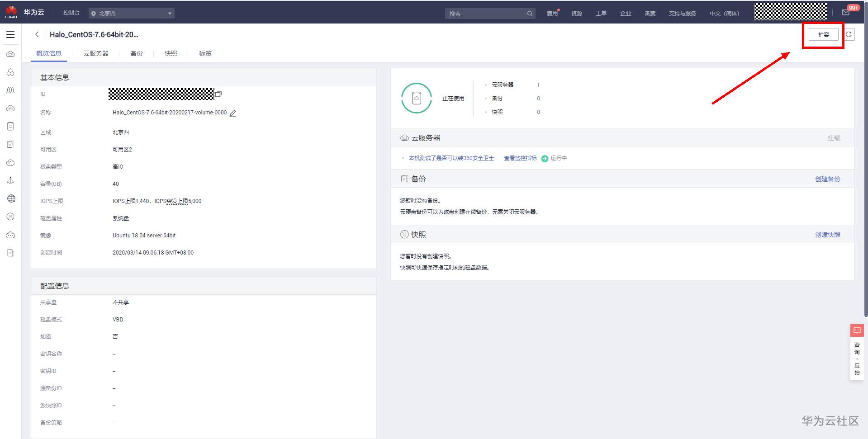Open 备案 in the top bar
This screenshot has width=868, height=439.
[650, 14]
